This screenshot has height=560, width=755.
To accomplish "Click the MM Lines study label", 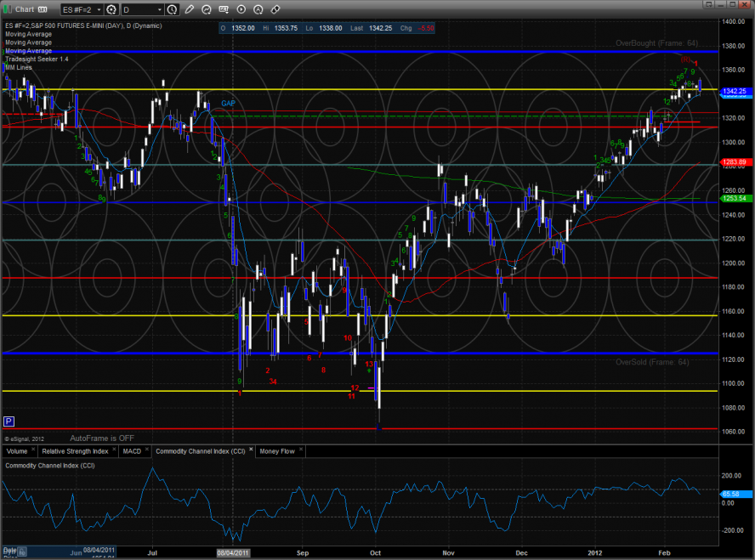I will click(x=19, y=67).
